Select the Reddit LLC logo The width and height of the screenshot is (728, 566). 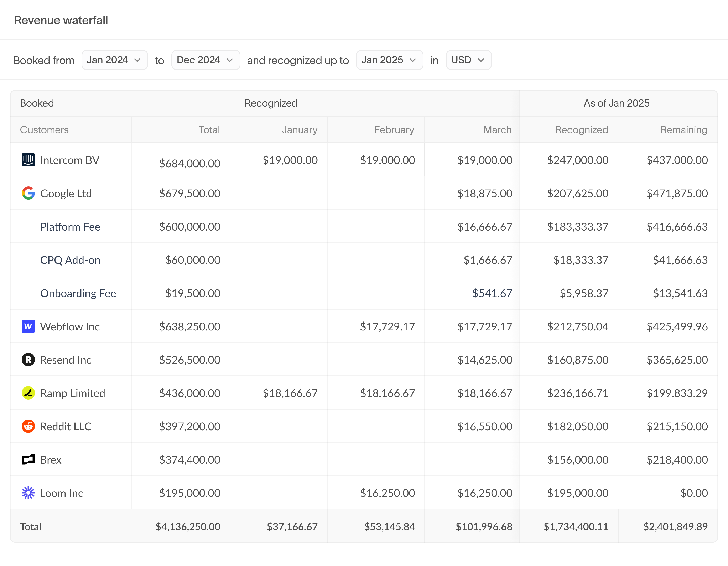tap(28, 426)
